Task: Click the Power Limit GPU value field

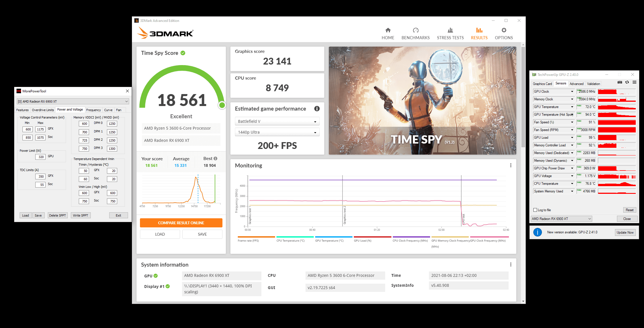Action: [41, 157]
